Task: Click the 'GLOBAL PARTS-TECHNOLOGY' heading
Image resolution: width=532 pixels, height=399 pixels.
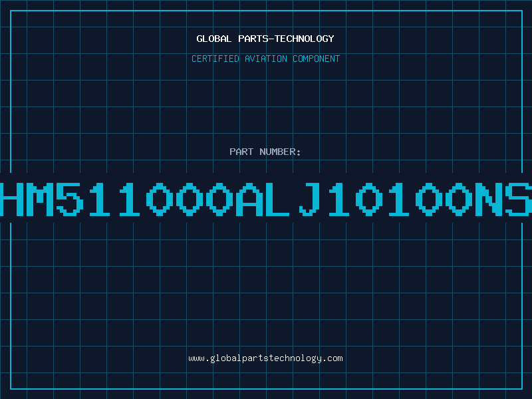Action: coord(265,39)
